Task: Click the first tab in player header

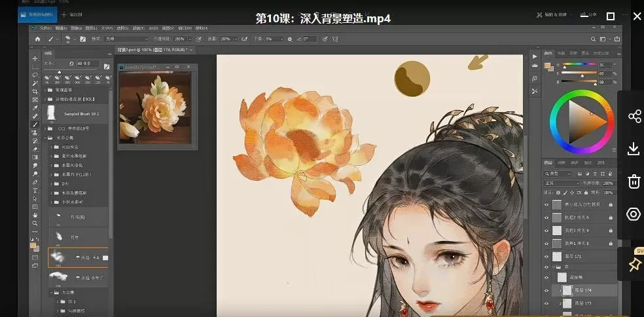Action: [37, 14]
